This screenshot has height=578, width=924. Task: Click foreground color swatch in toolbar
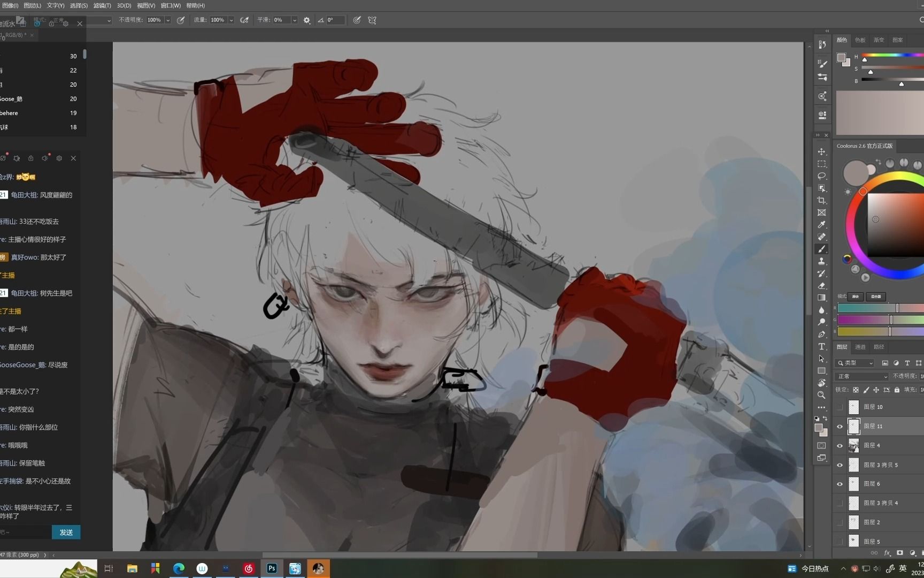click(x=818, y=428)
